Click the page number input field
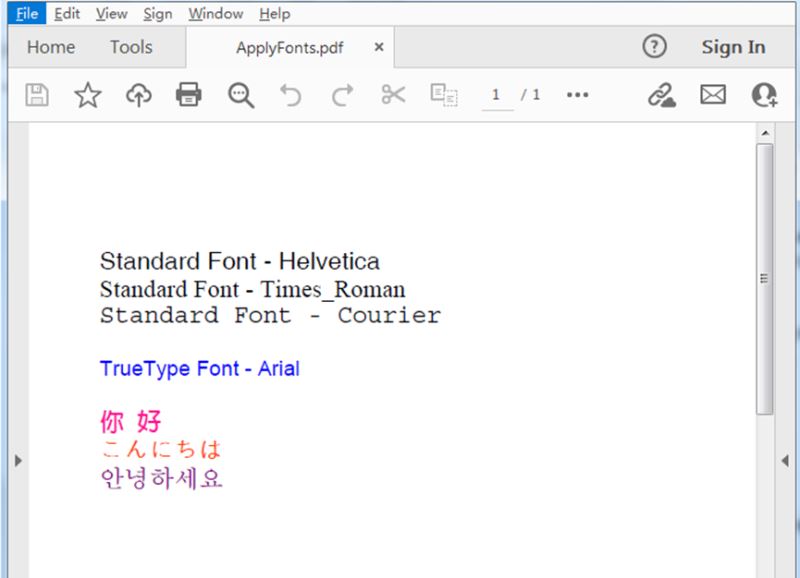800x578 pixels. pyautogui.click(x=497, y=95)
